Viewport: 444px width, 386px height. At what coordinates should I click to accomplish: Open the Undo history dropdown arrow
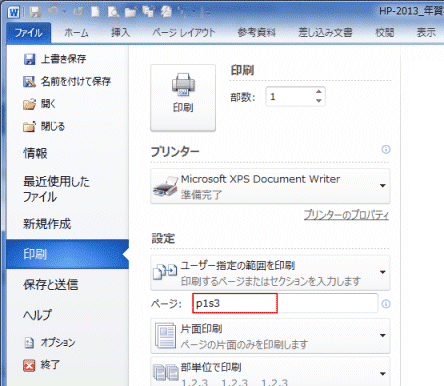(64, 12)
